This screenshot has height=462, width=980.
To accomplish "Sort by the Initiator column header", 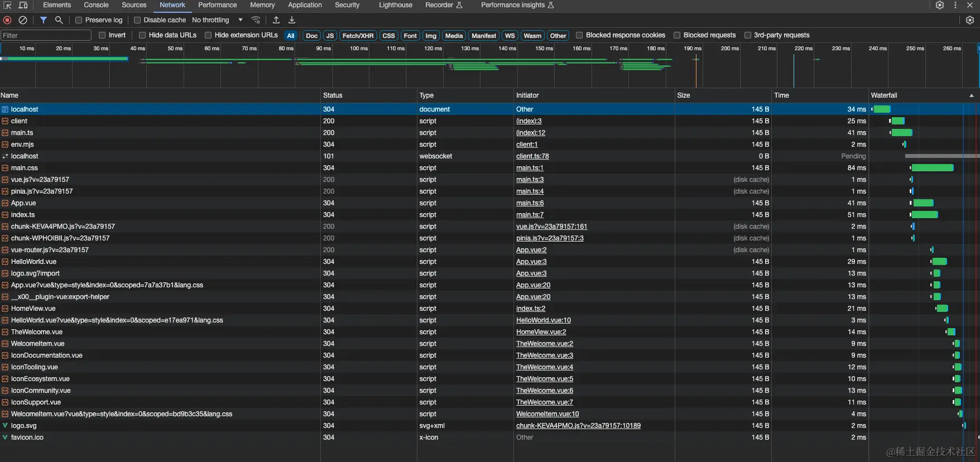I will [x=594, y=95].
